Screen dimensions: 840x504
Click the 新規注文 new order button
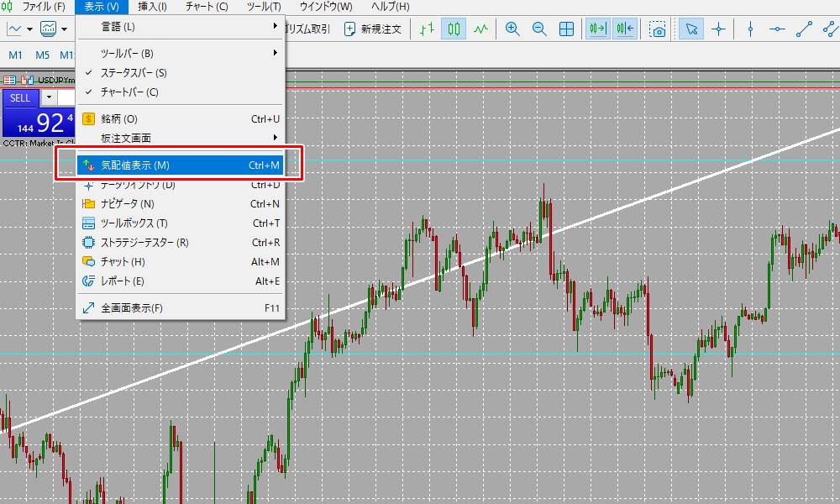click(x=373, y=29)
